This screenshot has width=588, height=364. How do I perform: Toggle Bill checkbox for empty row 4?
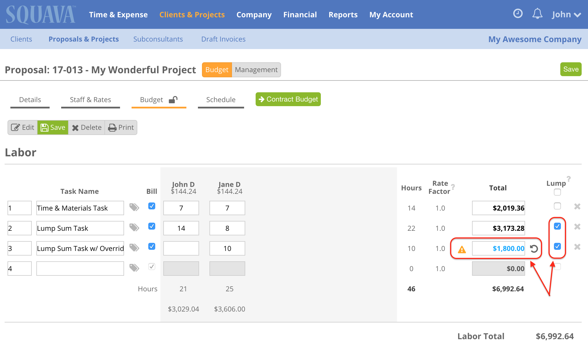(x=152, y=267)
